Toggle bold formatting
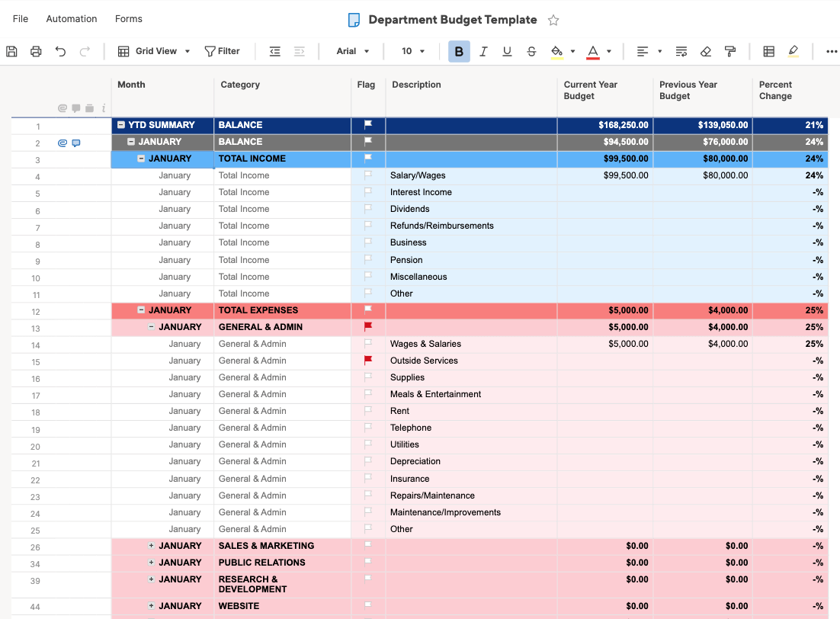This screenshot has width=840, height=619. [x=459, y=51]
